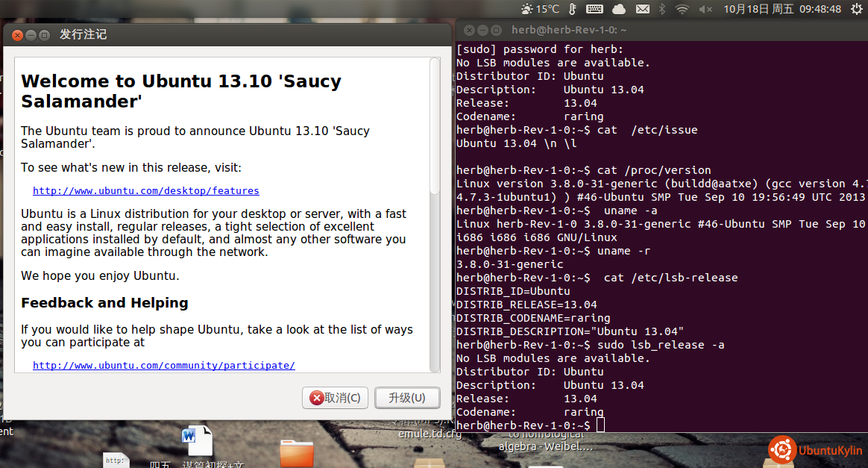This screenshot has height=468, width=868.
Task: Open the mail envelope messaging menu
Action: point(642,9)
